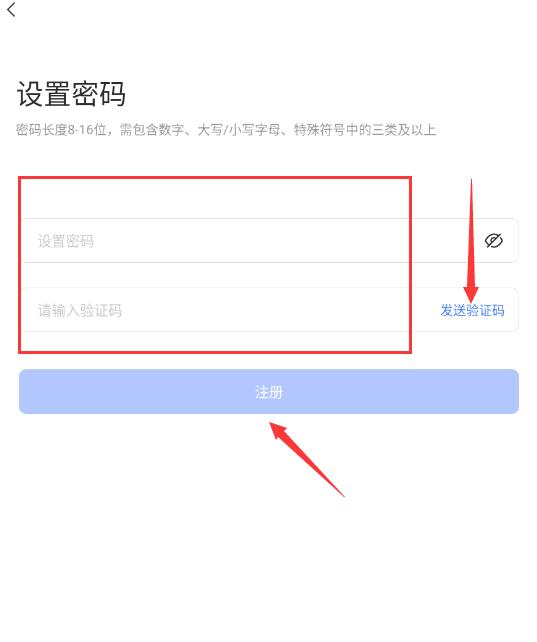Click the white 注册 label on the button
This screenshot has width=537, height=642.
coord(269,392)
